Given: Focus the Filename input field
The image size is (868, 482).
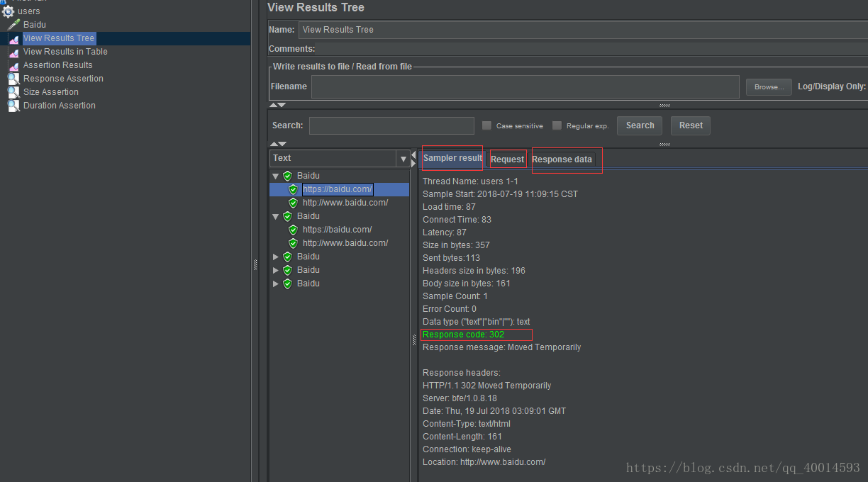Looking at the screenshot, I should point(525,86).
